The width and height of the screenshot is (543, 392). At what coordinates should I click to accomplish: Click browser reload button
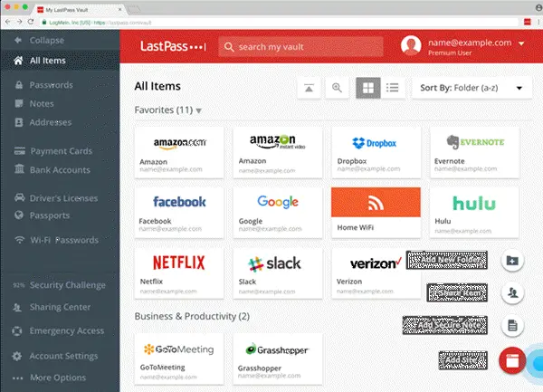tap(31, 22)
